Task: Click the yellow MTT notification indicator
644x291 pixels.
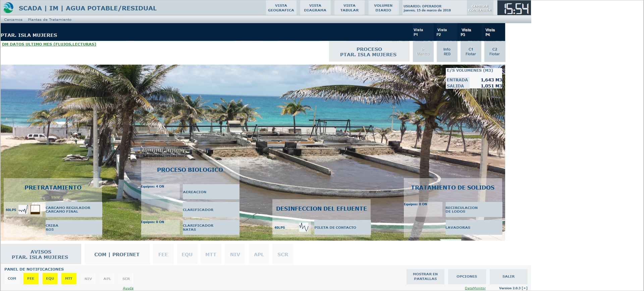Action: (x=69, y=279)
